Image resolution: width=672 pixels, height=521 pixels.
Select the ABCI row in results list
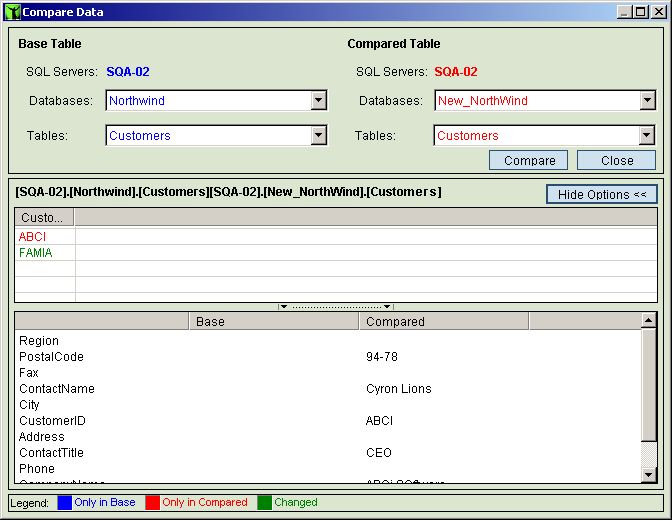(33, 237)
